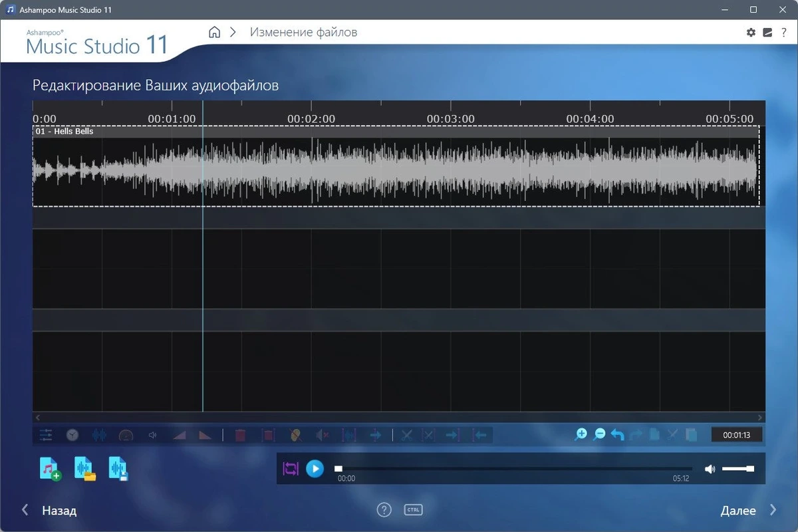Cut the track with scissors icon
798x532 pixels.
(x=408, y=436)
